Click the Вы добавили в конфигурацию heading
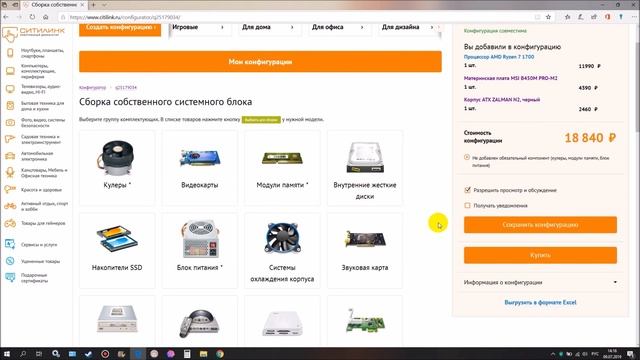The width and height of the screenshot is (640, 360). (512, 47)
